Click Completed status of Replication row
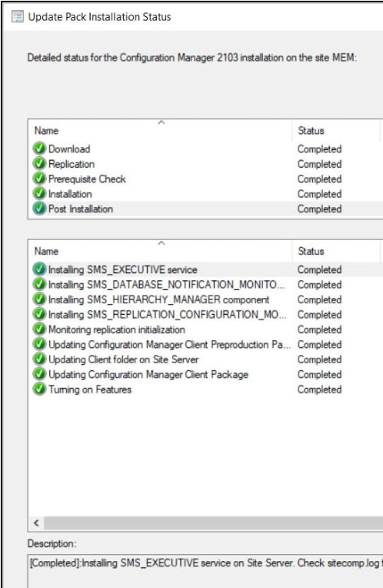 (319, 164)
